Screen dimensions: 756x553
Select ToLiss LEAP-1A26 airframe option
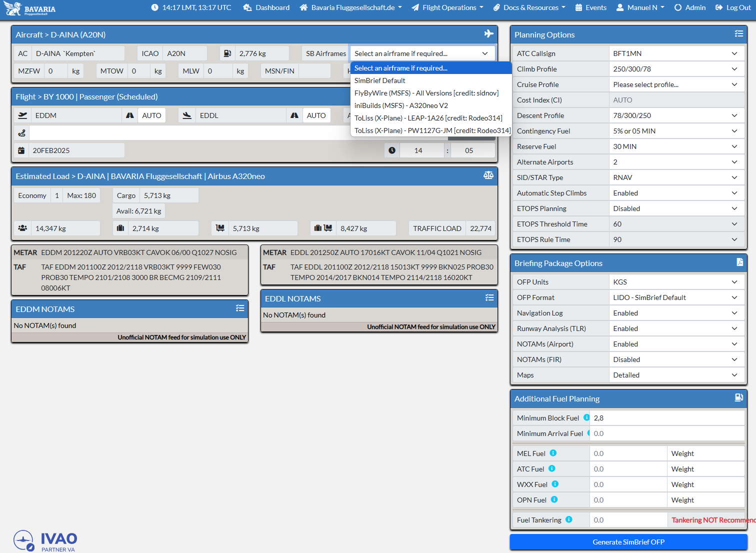pos(431,118)
